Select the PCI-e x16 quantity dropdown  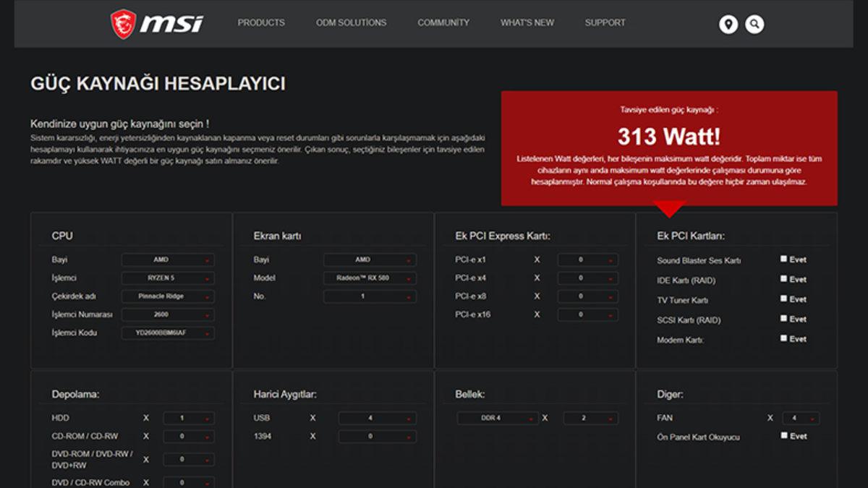[x=587, y=314]
